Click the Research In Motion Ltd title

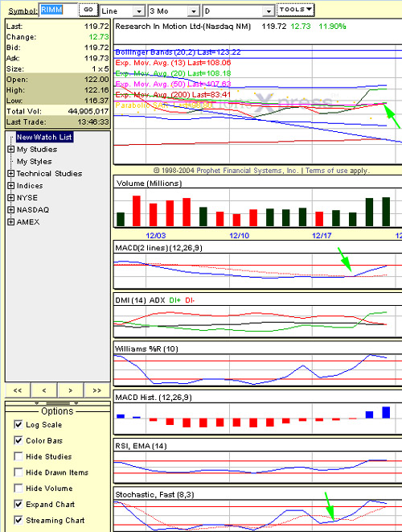[x=183, y=27]
